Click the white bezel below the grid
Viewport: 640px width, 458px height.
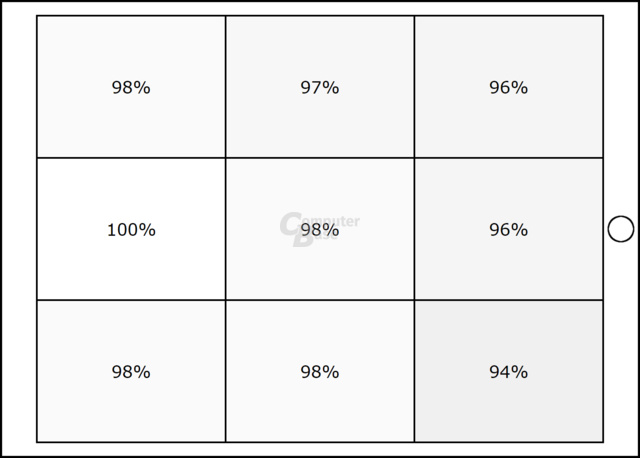pos(320,449)
